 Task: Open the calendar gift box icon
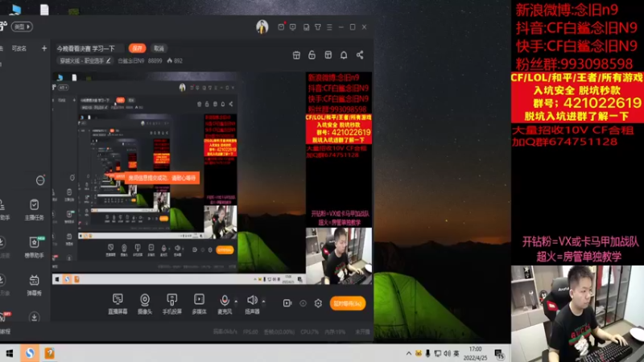[296, 55]
